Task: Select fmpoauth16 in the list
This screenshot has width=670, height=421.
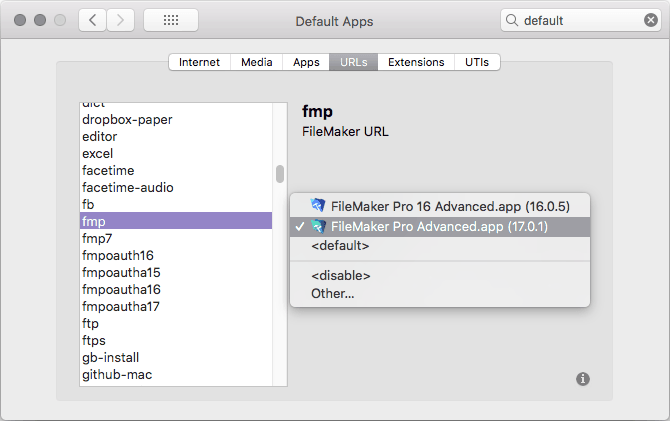Action: pos(176,255)
